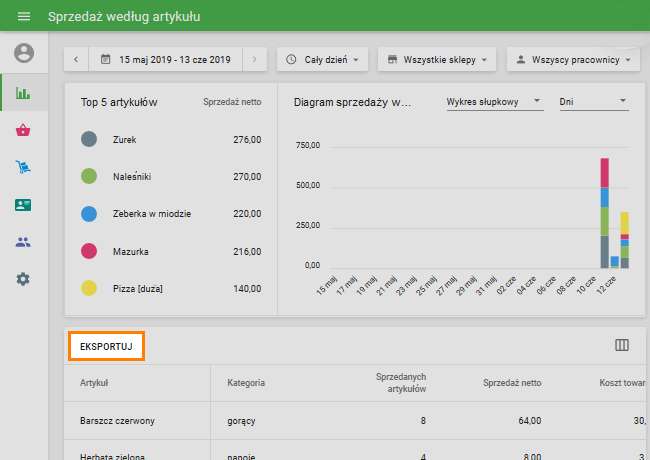Go to next date period arrow

pyautogui.click(x=255, y=60)
